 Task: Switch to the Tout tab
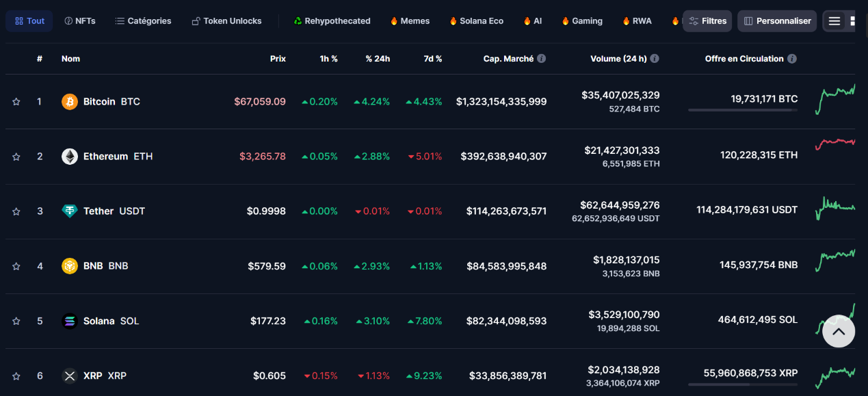(29, 21)
